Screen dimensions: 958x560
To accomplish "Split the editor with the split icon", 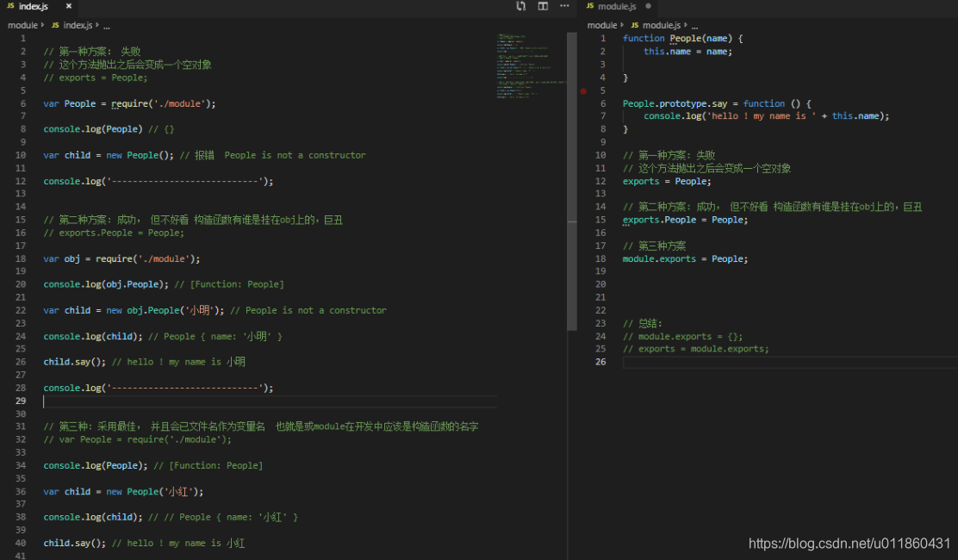I will coord(543,6).
